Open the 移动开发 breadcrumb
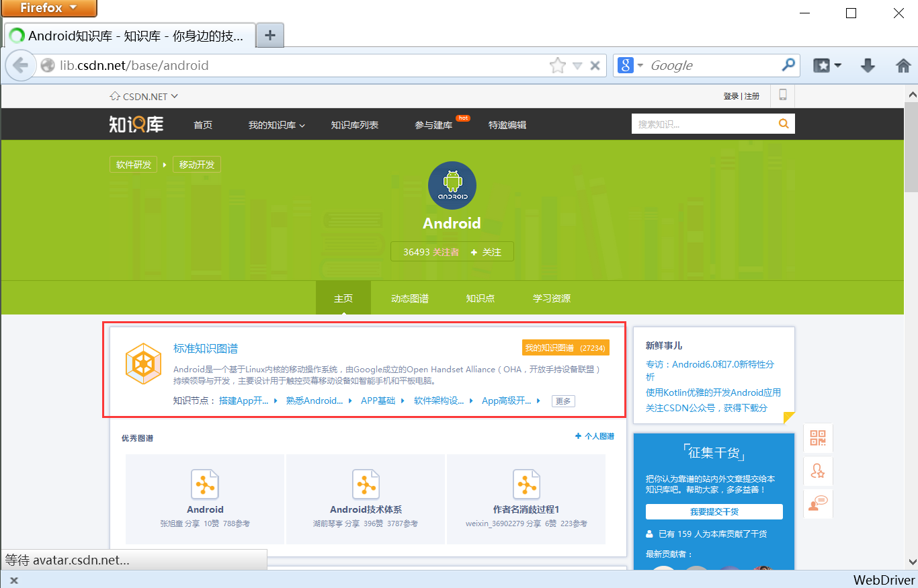918x588 pixels. click(197, 165)
